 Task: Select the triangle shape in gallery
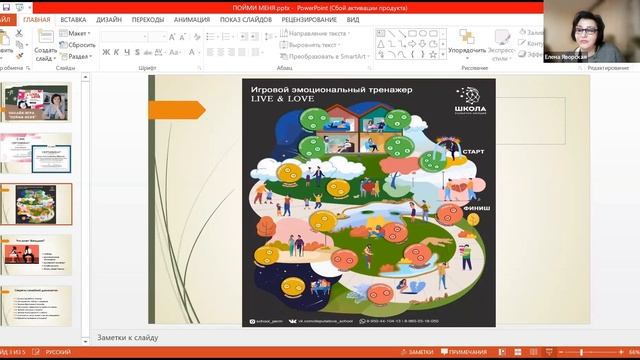(x=381, y=44)
